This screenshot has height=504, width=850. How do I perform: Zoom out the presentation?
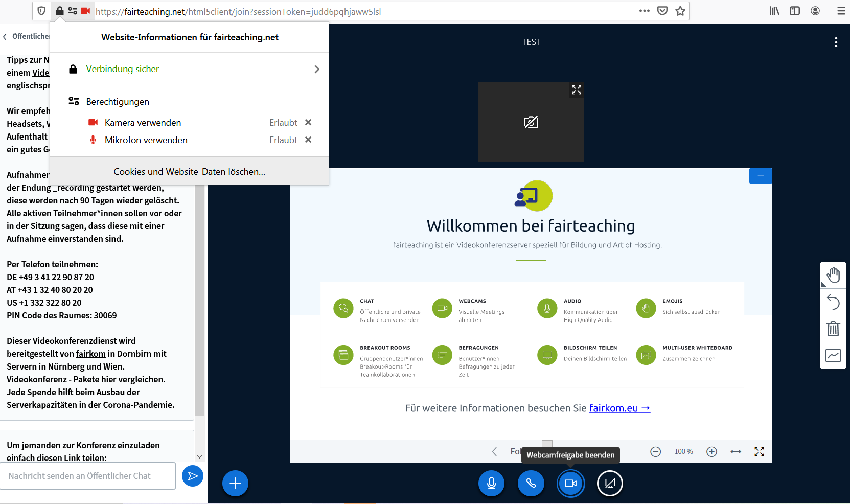click(x=656, y=451)
